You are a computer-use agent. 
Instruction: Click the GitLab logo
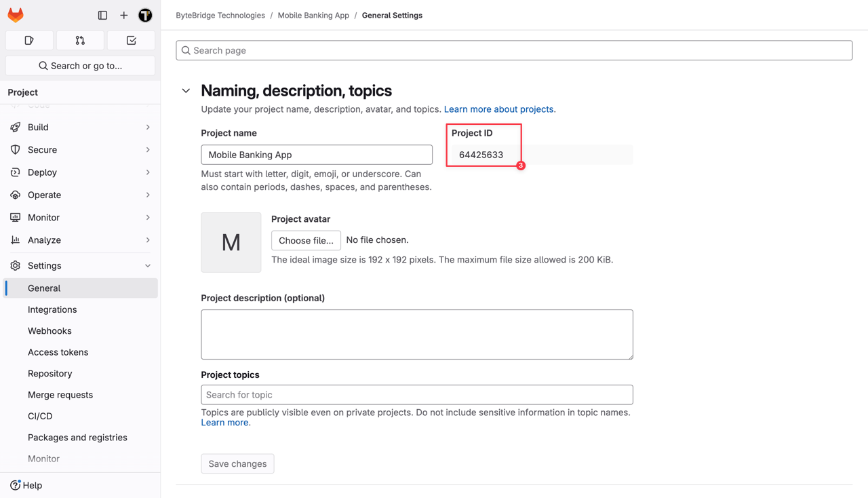[15, 14]
